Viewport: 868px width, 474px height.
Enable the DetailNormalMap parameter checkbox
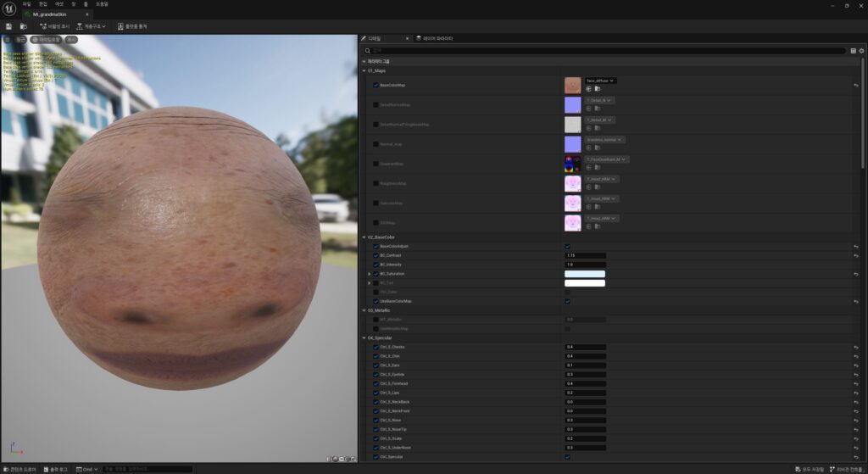(376, 104)
